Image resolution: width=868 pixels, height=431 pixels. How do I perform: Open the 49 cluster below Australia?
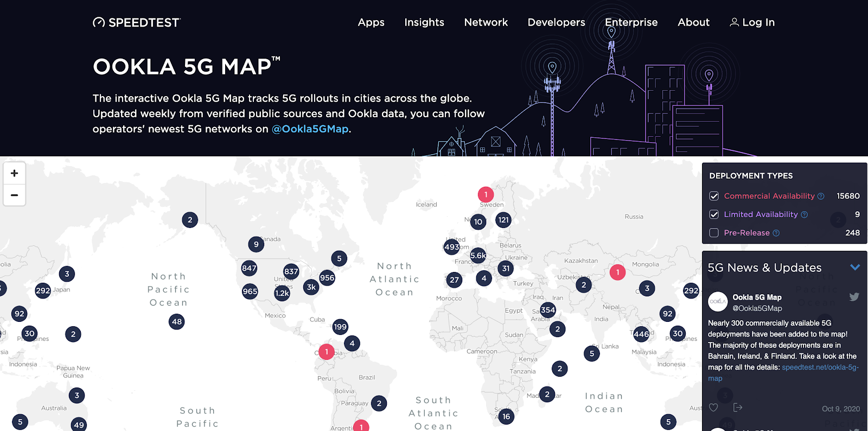coord(79,424)
